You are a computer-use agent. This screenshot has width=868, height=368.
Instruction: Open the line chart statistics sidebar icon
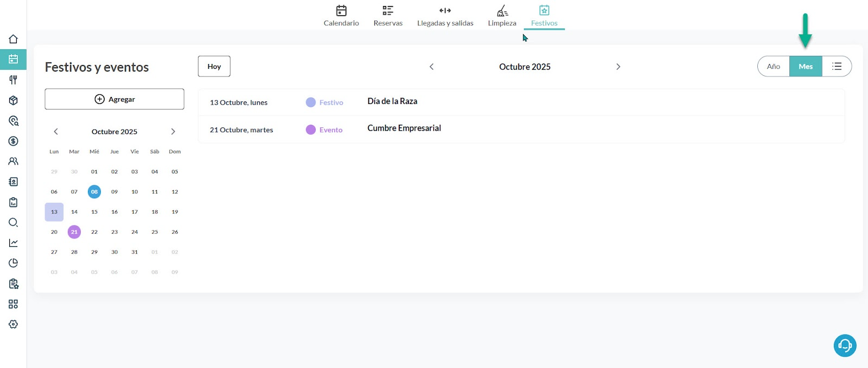tap(13, 243)
